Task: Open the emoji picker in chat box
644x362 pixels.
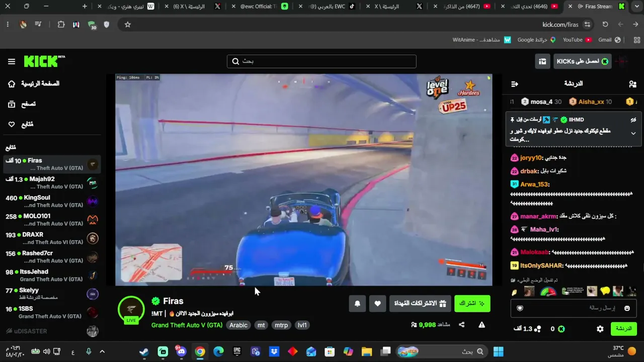Action: pyautogui.click(x=627, y=308)
